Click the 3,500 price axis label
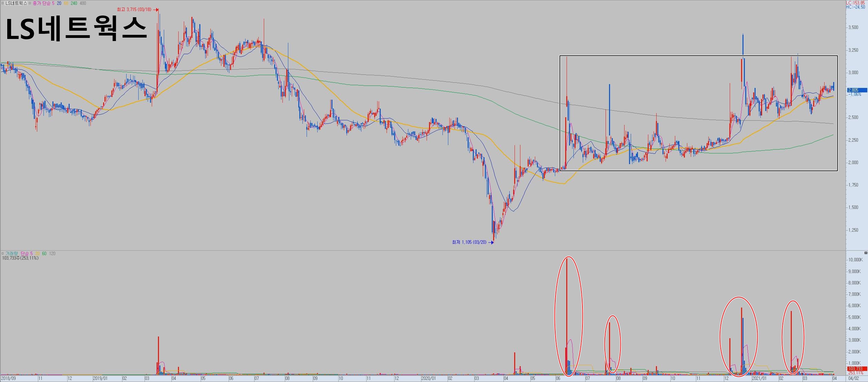The width and height of the screenshot is (868, 382). pyautogui.click(x=854, y=28)
